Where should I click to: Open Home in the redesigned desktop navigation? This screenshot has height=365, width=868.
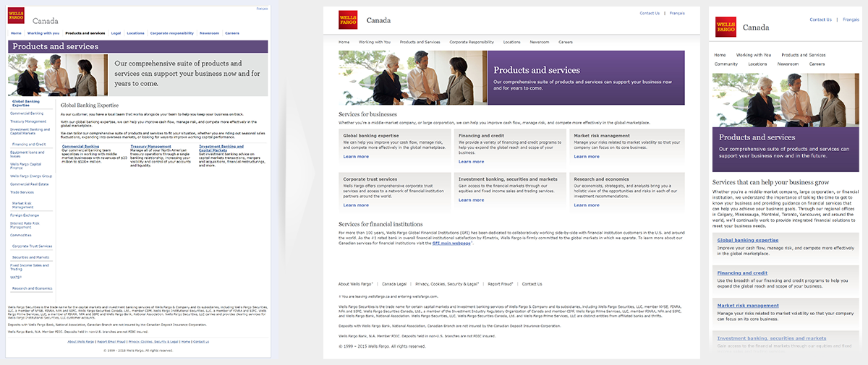(x=344, y=42)
